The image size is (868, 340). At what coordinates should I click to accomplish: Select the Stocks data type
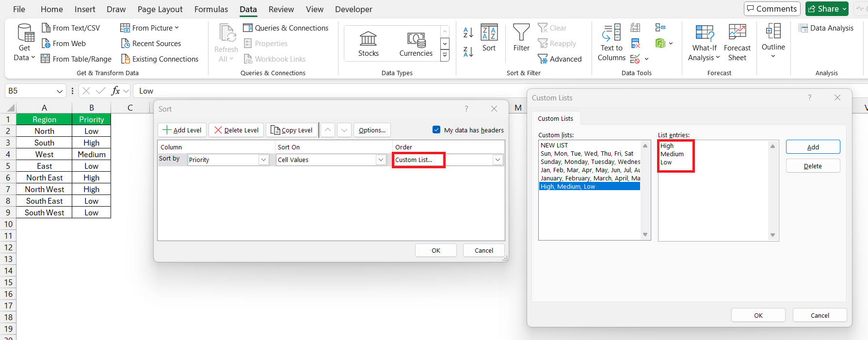pyautogui.click(x=369, y=44)
